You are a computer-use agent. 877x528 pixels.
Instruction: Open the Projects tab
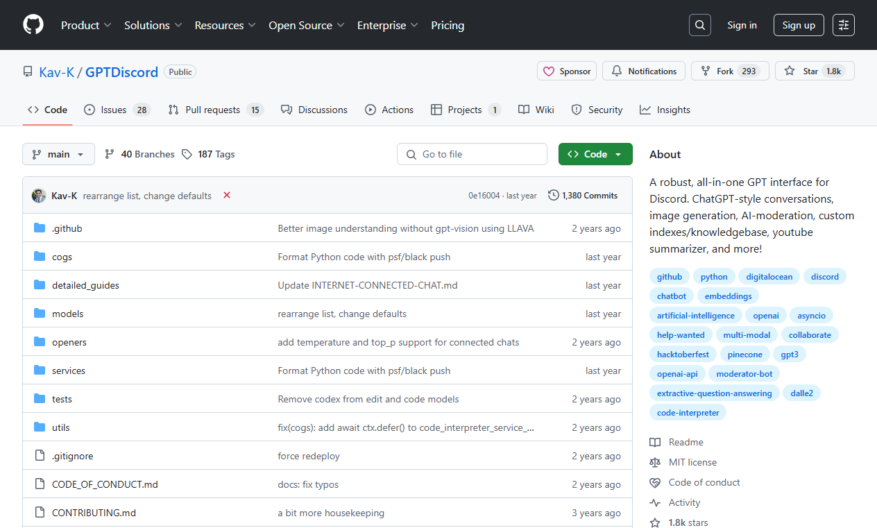click(x=465, y=110)
